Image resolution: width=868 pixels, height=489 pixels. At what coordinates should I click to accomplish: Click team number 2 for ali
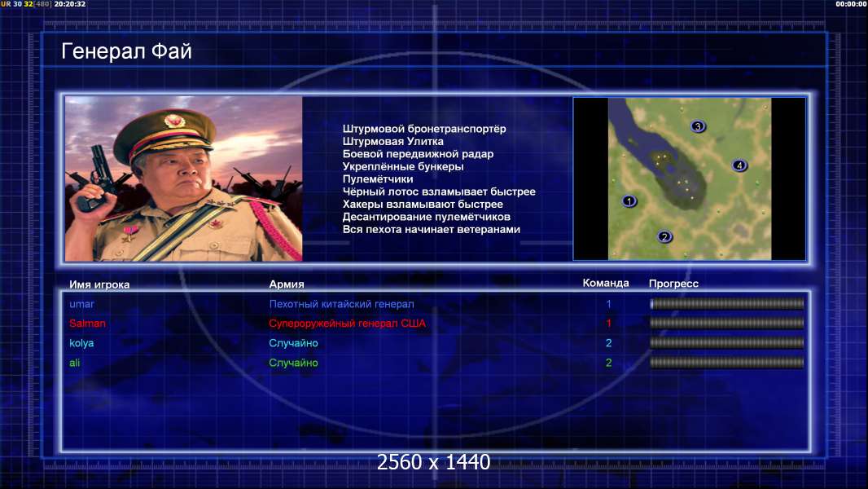coord(608,363)
